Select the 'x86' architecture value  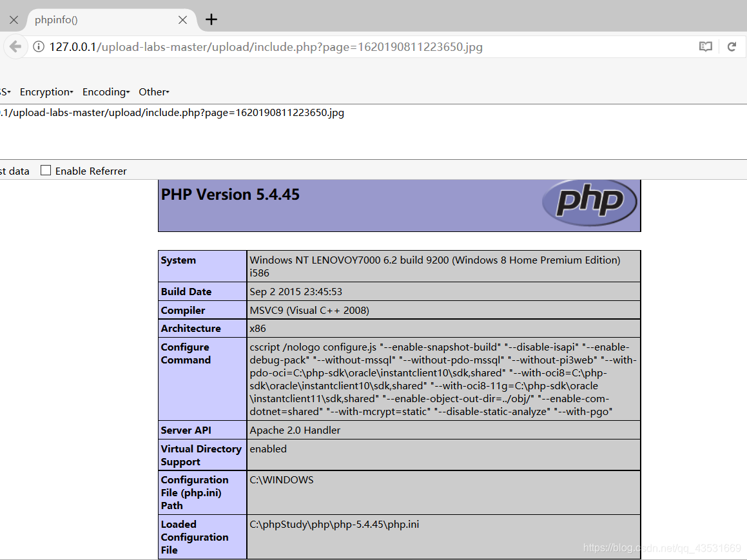coord(258,329)
